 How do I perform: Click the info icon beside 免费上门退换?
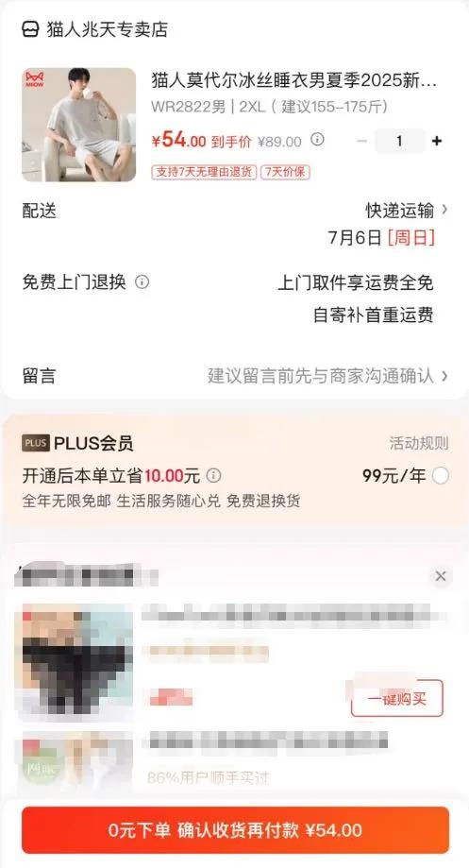pyautogui.click(x=142, y=282)
